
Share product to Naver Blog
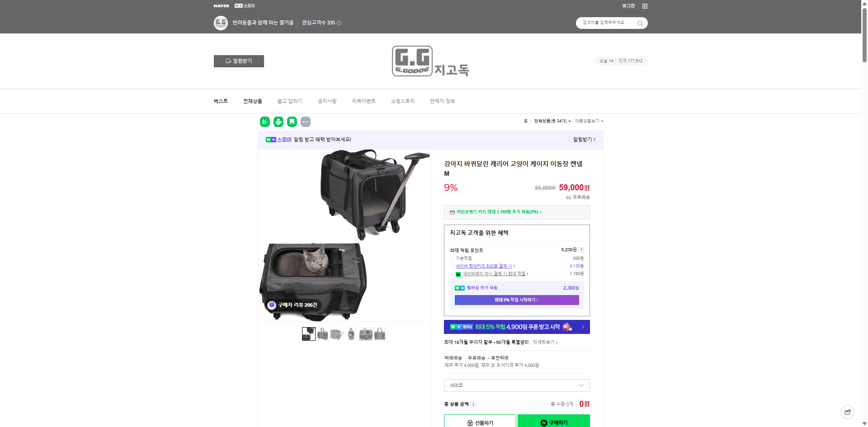click(x=265, y=122)
